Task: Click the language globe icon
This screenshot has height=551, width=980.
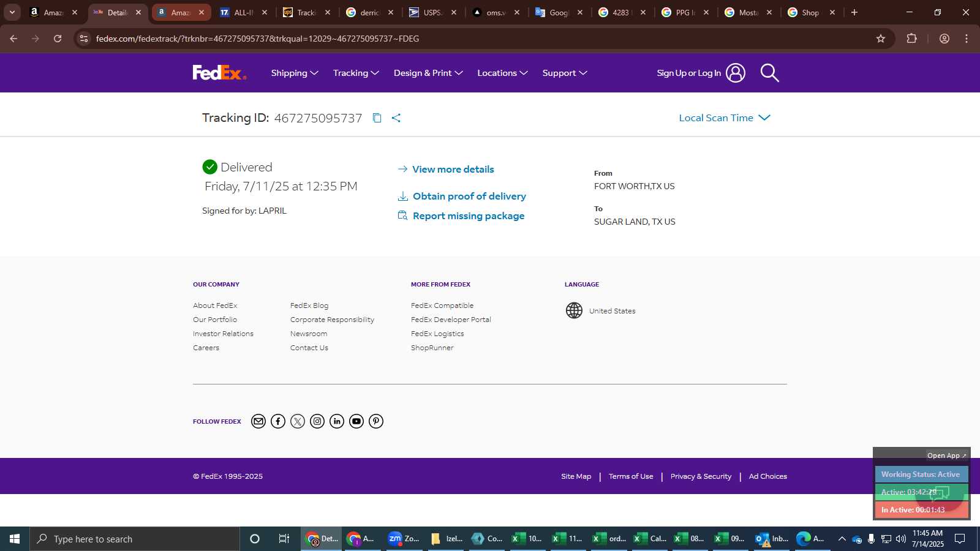Action: pyautogui.click(x=574, y=310)
